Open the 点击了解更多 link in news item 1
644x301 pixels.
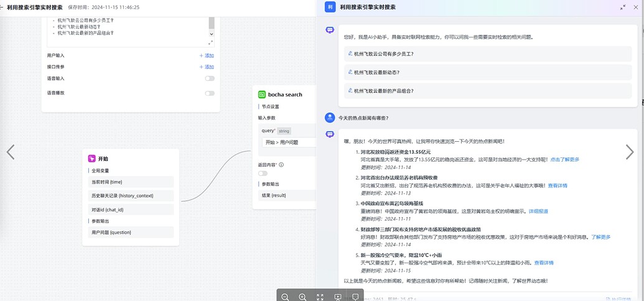click(x=565, y=159)
